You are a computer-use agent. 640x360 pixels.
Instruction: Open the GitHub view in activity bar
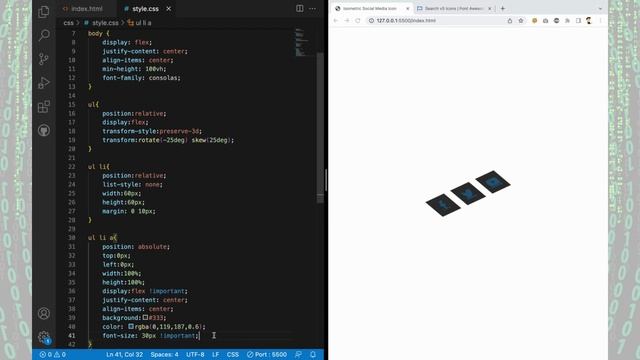44,131
